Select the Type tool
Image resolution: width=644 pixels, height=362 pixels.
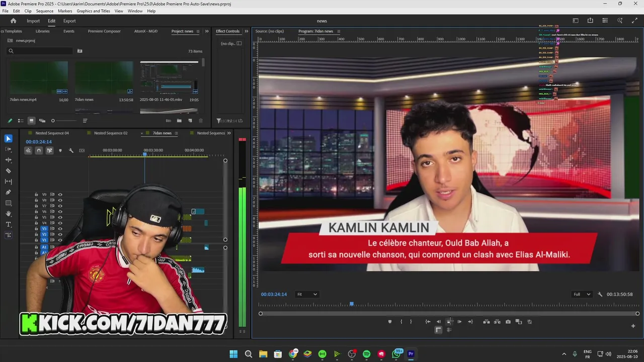click(9, 224)
